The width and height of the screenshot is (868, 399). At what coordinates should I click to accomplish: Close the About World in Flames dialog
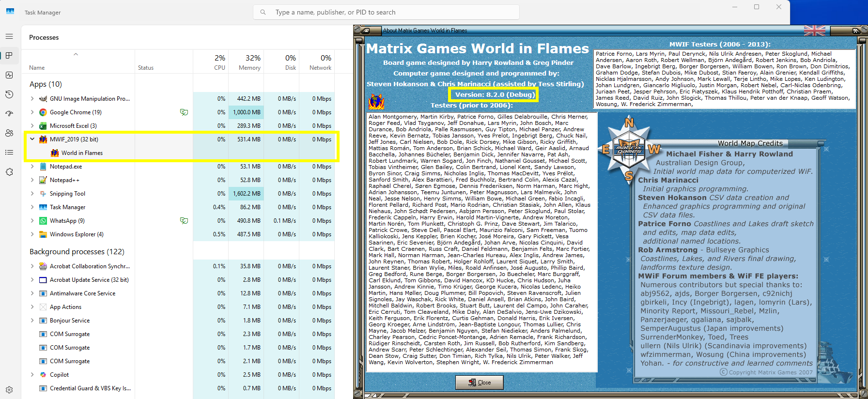[480, 383]
